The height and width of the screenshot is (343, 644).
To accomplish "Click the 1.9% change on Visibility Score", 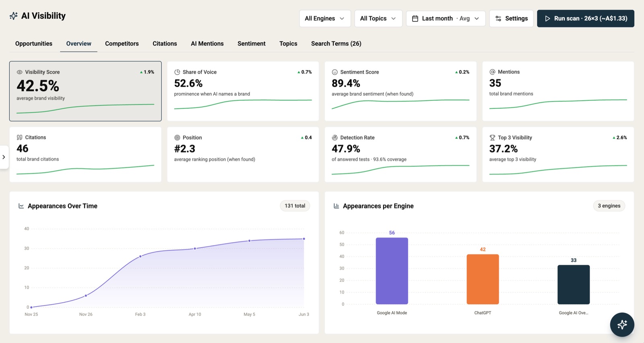I will click(147, 72).
